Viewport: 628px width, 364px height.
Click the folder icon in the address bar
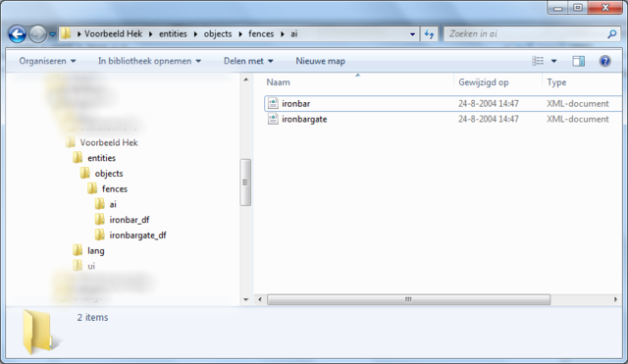[x=66, y=33]
